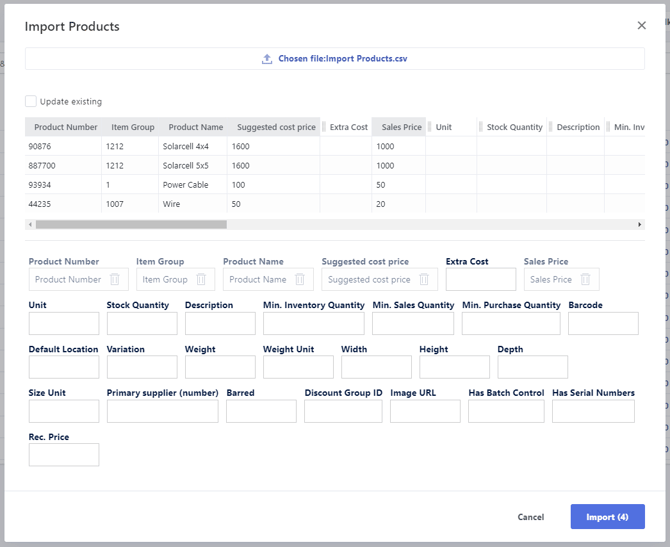
Task: Select the Solarcell 5x5 name cell
Action: [193, 165]
